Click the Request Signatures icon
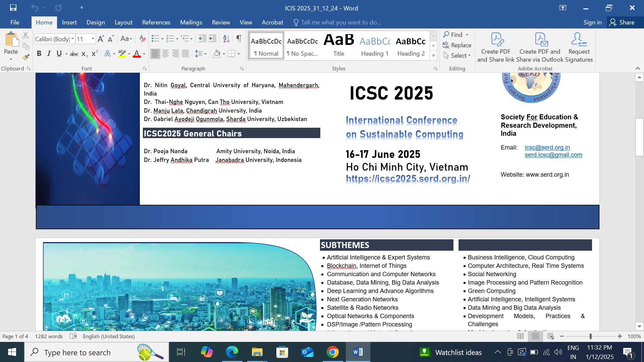The width and height of the screenshot is (644, 362). pos(579,48)
